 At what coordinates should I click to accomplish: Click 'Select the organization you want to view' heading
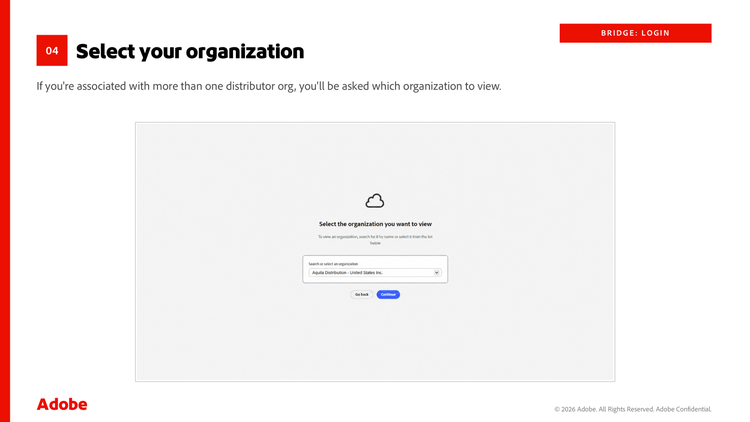375,224
